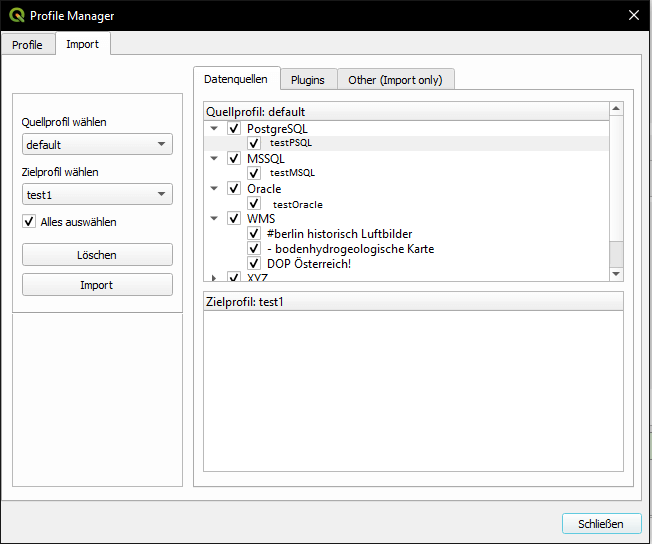652x544 pixels.
Task: Close the Profile Manager window
Action: [x=632, y=15]
